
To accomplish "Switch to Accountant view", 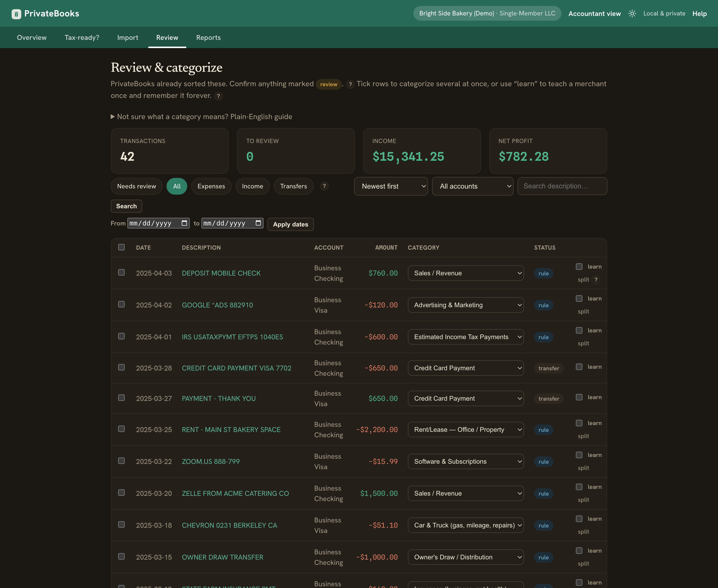I will point(595,13).
